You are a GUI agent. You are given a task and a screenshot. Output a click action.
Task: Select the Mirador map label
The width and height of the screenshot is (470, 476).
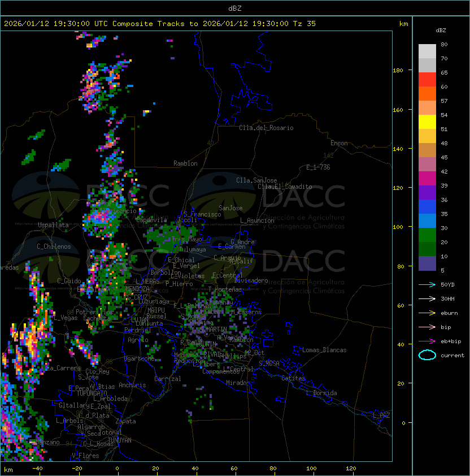click(x=238, y=383)
